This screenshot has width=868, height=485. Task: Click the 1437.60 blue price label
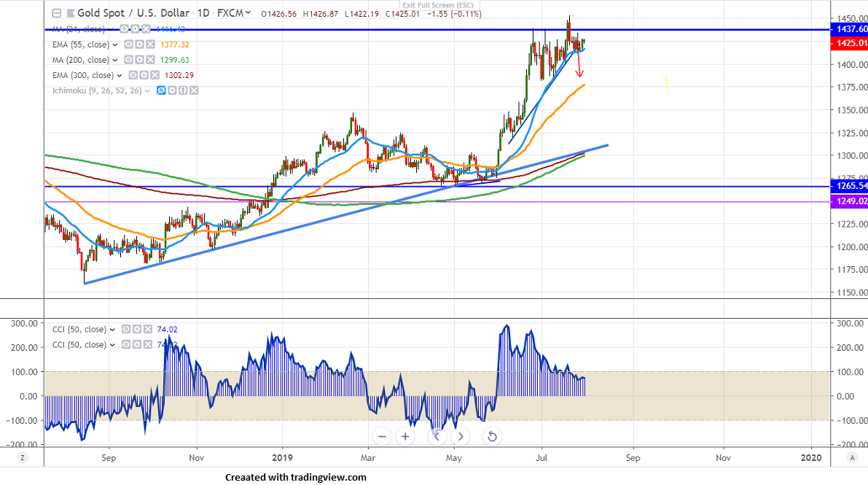tap(849, 29)
